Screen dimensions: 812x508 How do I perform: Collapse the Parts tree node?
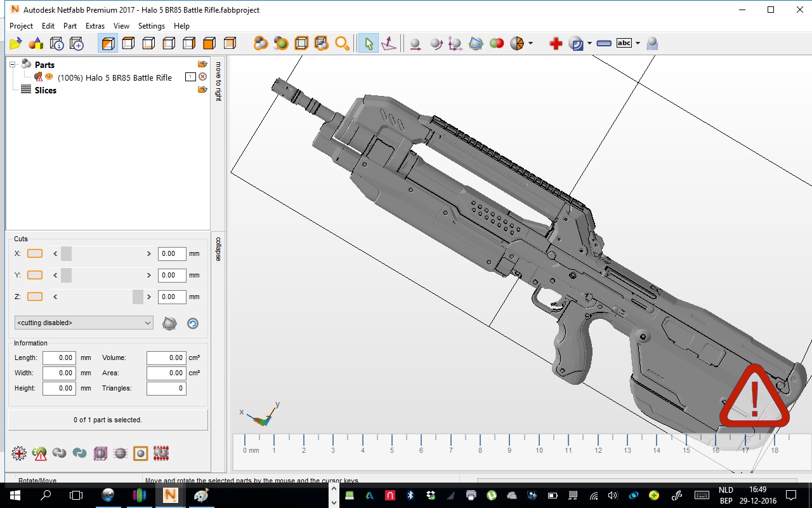pos(12,65)
